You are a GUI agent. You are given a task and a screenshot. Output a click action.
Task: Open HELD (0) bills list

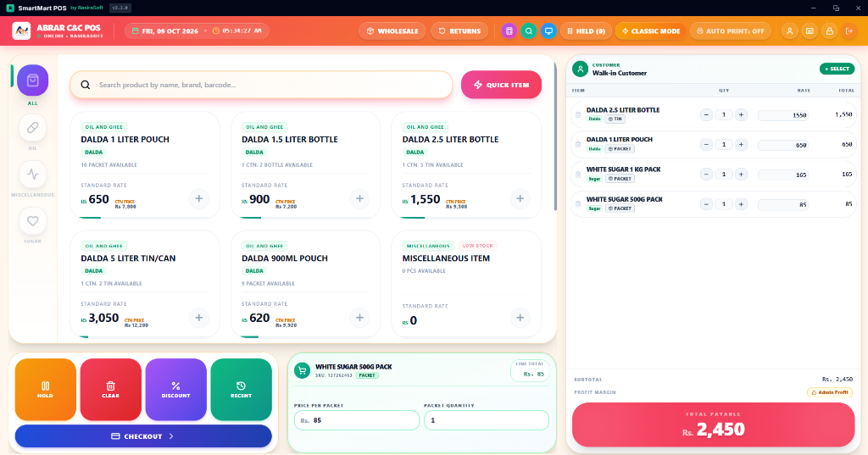586,31
